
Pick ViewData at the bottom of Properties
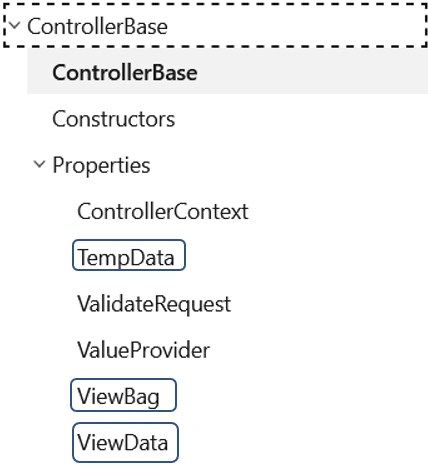pos(125,442)
